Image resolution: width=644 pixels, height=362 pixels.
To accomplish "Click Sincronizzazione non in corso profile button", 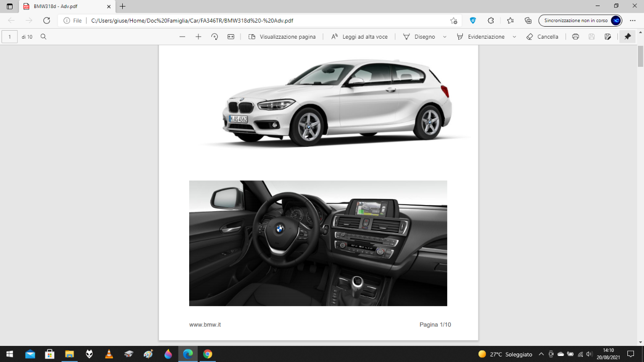I will (x=580, y=21).
